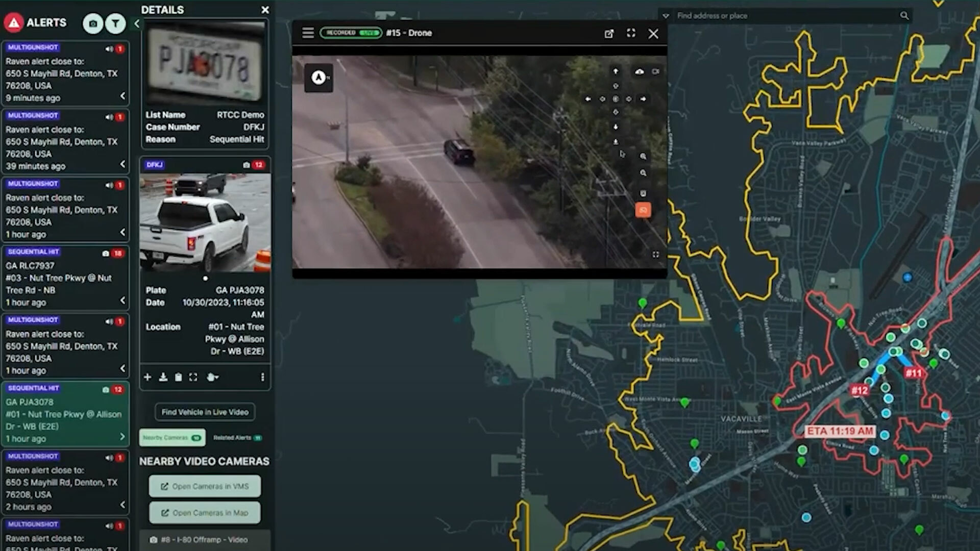Switch to Related Alerts tab

pyautogui.click(x=237, y=438)
